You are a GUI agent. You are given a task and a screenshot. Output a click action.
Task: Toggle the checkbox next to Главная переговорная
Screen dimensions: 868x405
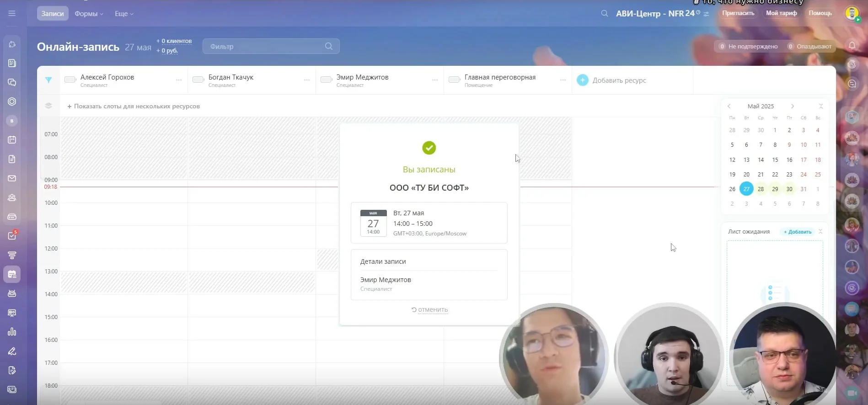[x=454, y=80]
